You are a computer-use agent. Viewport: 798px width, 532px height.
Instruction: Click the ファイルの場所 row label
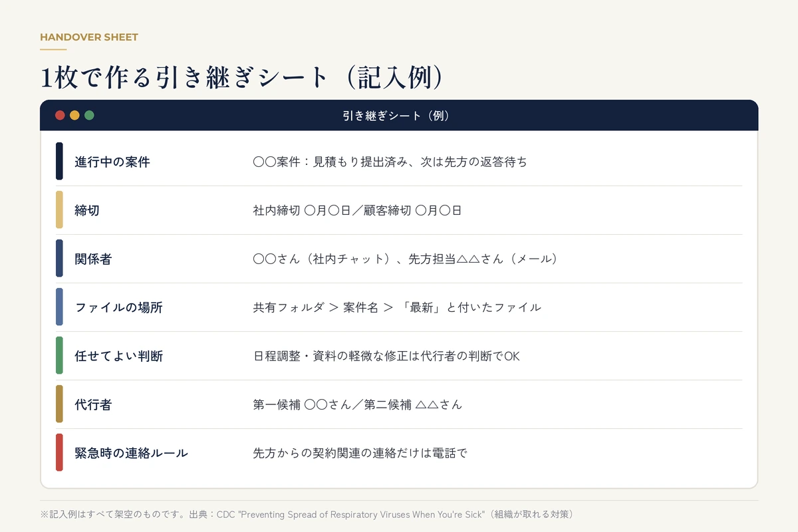pyautogui.click(x=118, y=307)
